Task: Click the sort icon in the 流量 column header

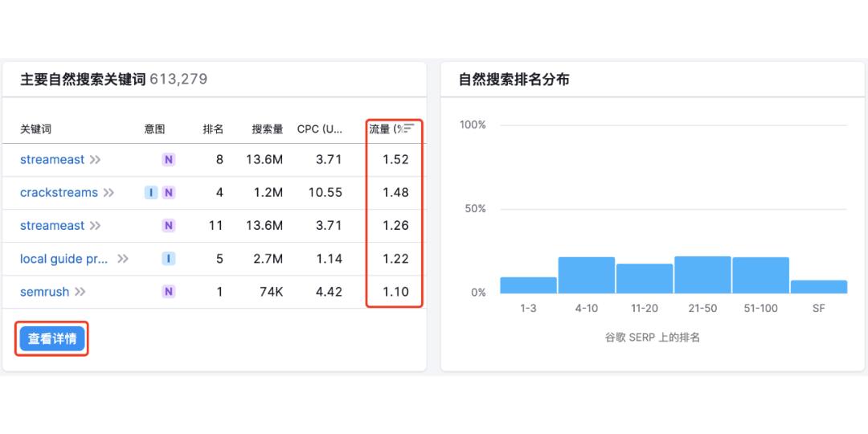Action: coord(409,129)
